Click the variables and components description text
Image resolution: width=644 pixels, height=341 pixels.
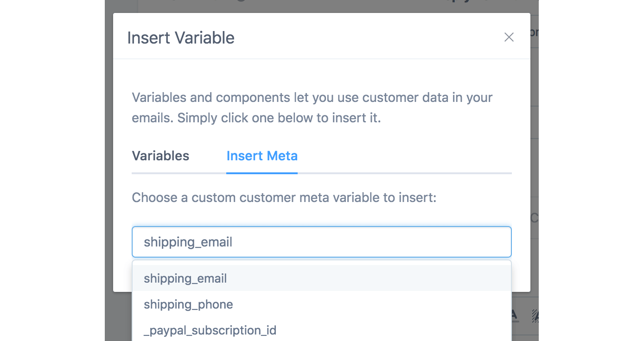312,107
